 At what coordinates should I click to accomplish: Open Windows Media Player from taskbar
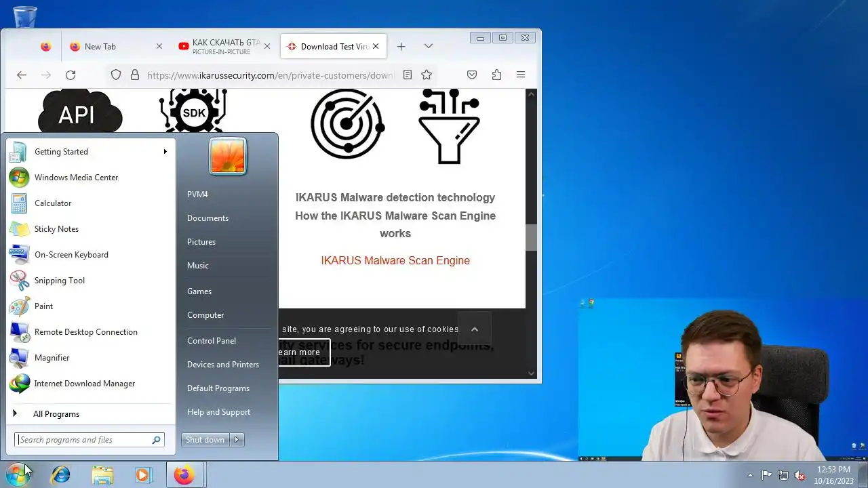142,475
